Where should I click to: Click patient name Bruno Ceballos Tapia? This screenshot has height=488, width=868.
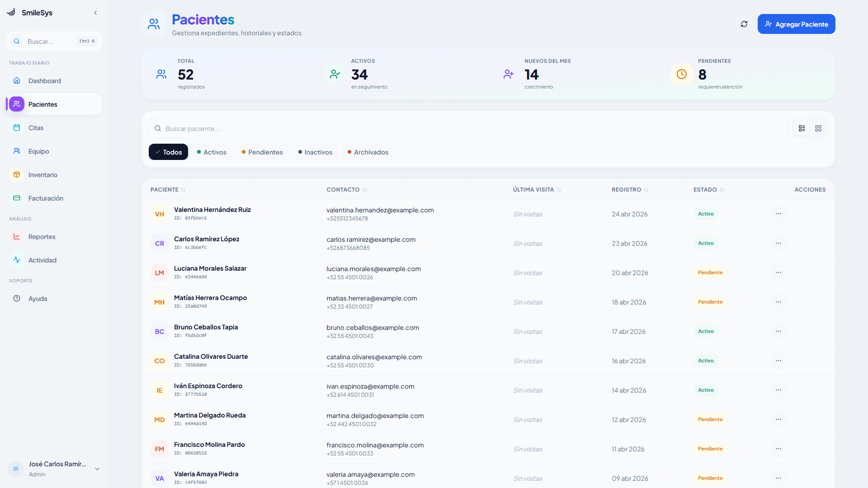(206, 327)
